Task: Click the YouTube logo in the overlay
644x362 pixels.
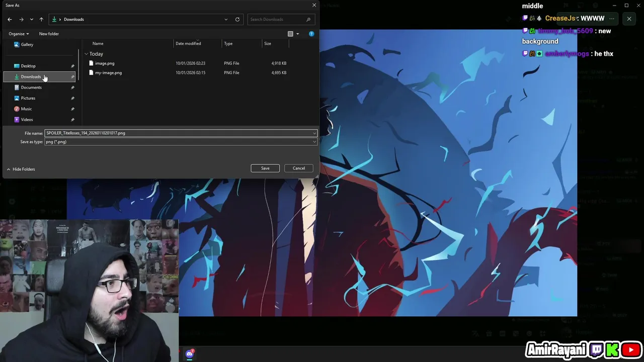Action: 631,350
